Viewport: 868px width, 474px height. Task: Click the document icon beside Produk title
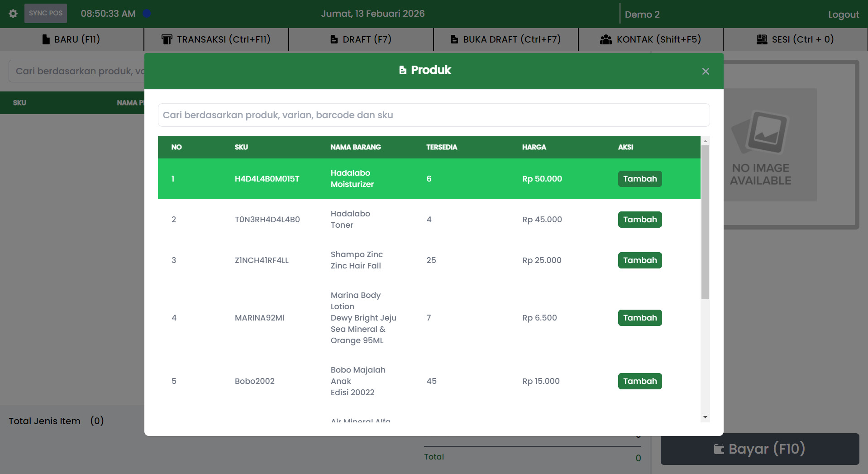click(402, 70)
